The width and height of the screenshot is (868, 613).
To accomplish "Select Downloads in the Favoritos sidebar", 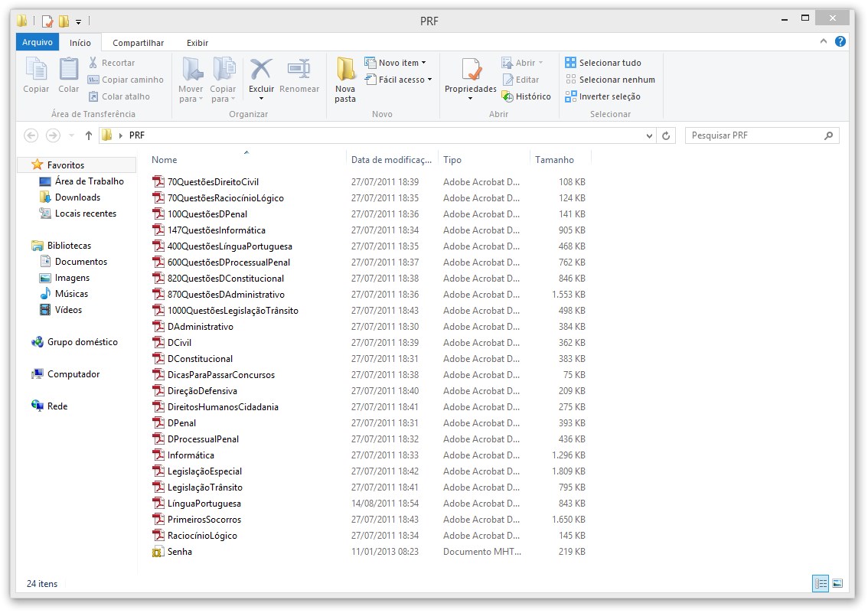I will (x=77, y=197).
